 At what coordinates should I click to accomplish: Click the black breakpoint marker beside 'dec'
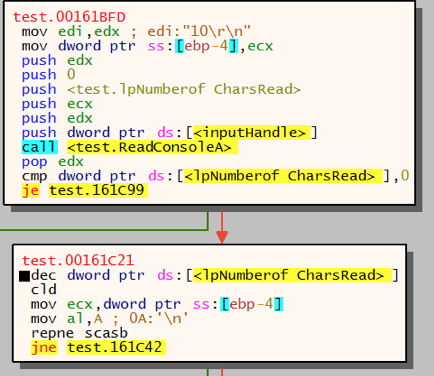point(24,276)
